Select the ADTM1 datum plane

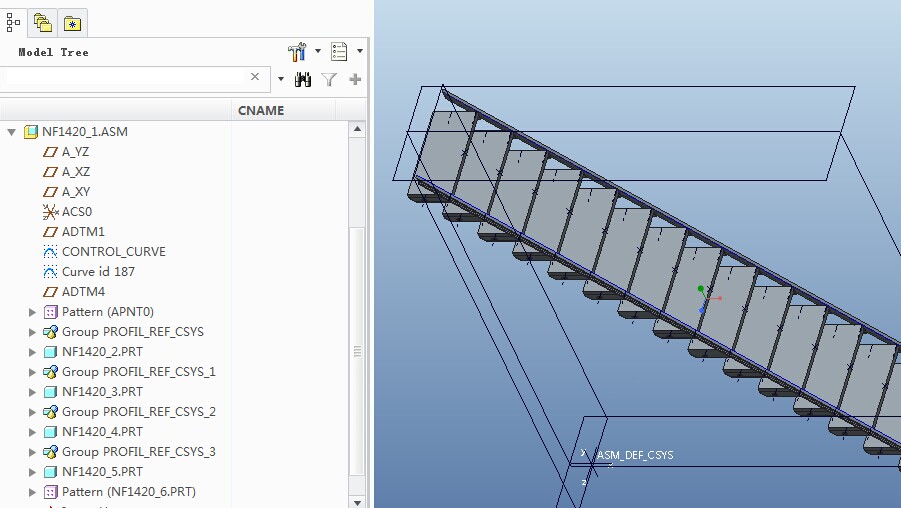click(83, 232)
